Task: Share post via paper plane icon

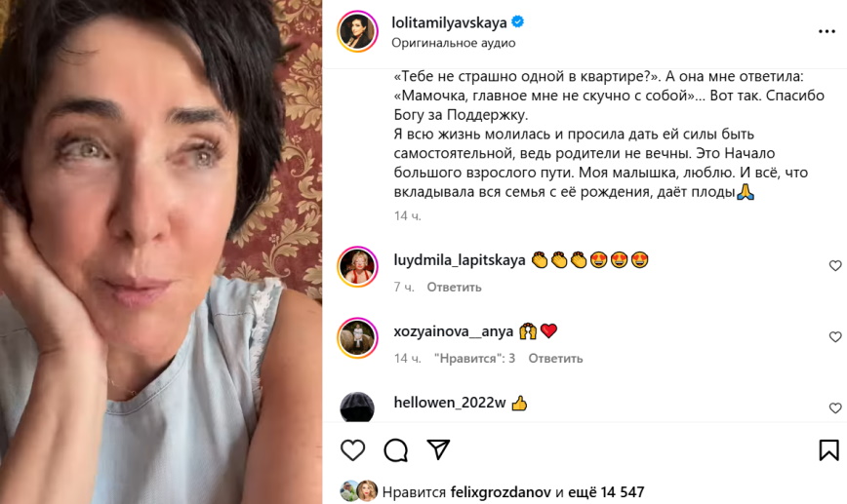Action: point(438,449)
